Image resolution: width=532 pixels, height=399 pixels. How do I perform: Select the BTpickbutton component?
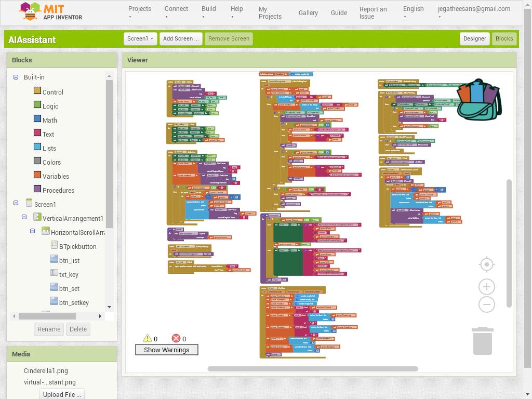tap(78, 247)
